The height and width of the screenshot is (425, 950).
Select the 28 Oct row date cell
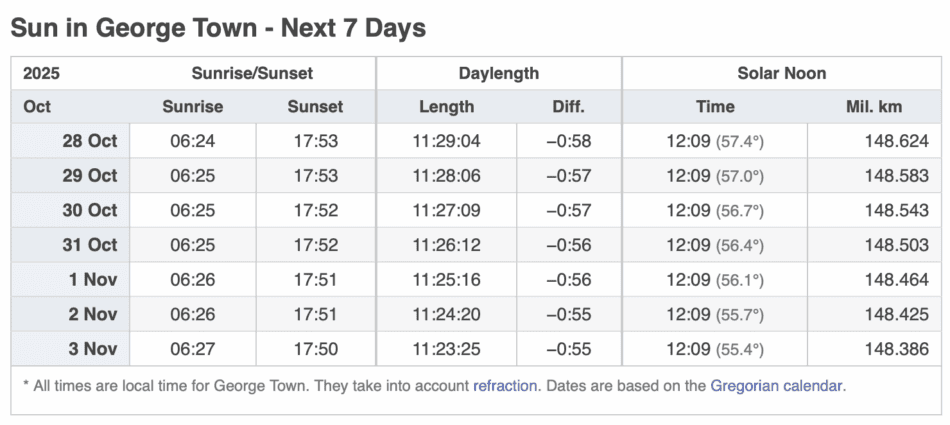(x=89, y=141)
